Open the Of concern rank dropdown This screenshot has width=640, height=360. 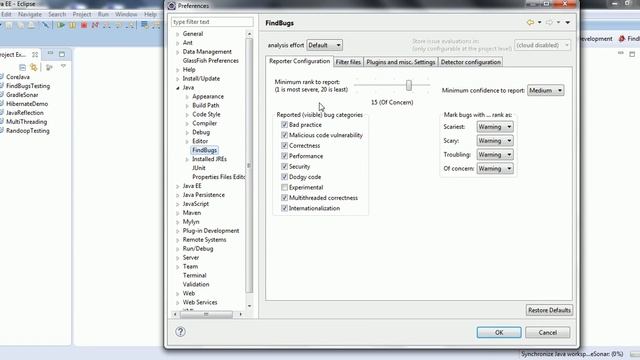click(495, 169)
